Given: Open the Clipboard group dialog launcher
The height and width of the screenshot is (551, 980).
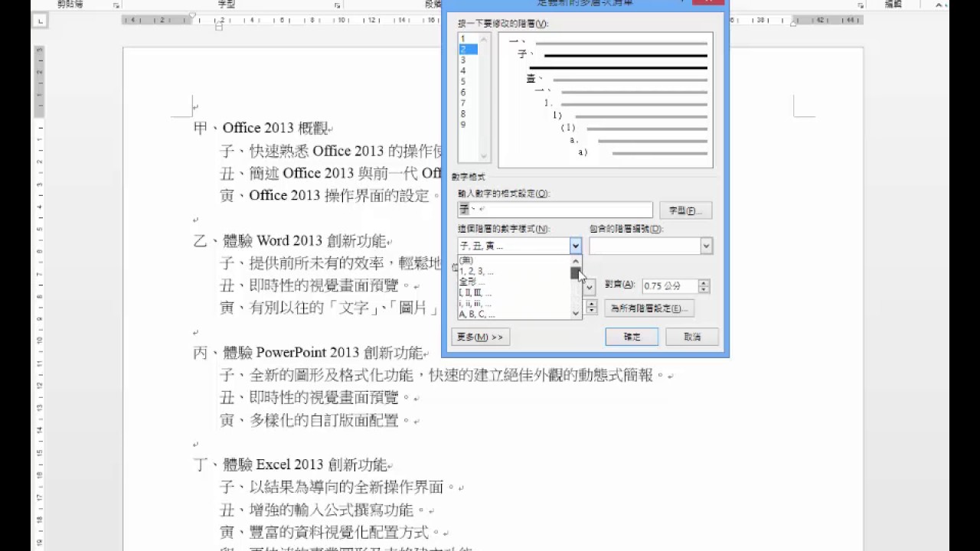Looking at the screenshot, I should pyautogui.click(x=116, y=5).
